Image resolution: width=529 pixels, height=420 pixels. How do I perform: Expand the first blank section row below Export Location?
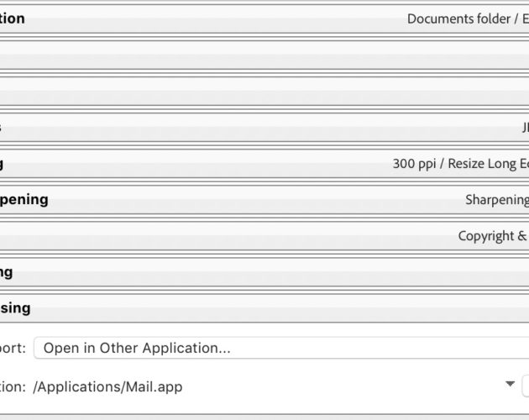coord(264,55)
